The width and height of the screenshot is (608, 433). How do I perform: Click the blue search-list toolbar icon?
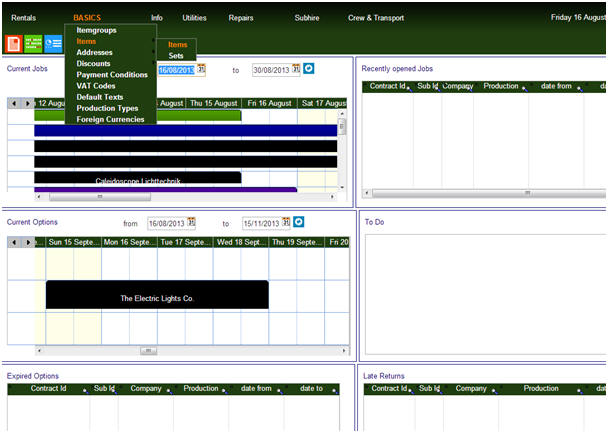pyautogui.click(x=53, y=43)
